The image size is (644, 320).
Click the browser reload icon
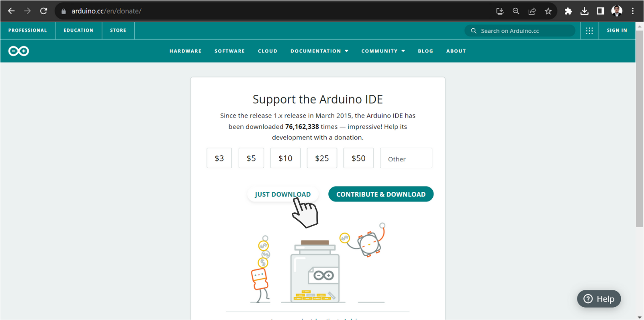44,11
